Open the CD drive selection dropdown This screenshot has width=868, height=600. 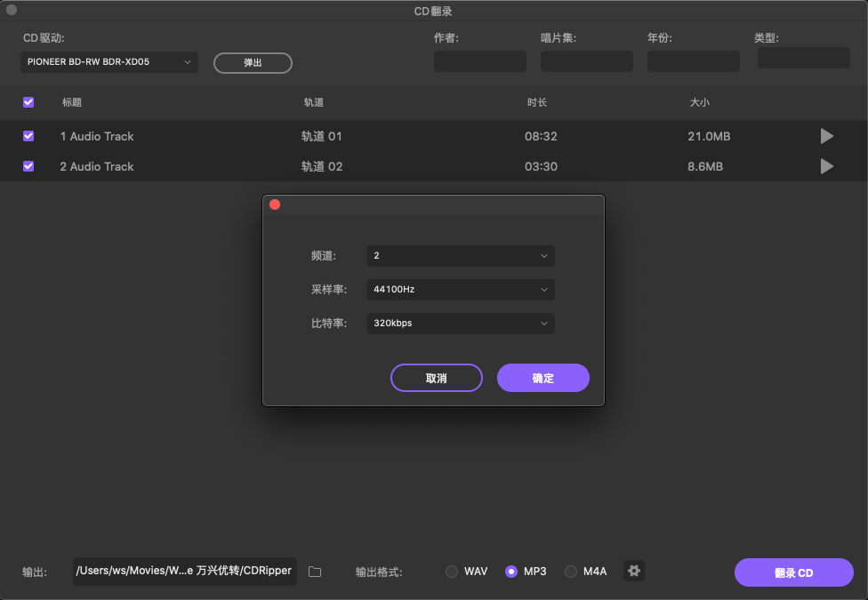108,62
